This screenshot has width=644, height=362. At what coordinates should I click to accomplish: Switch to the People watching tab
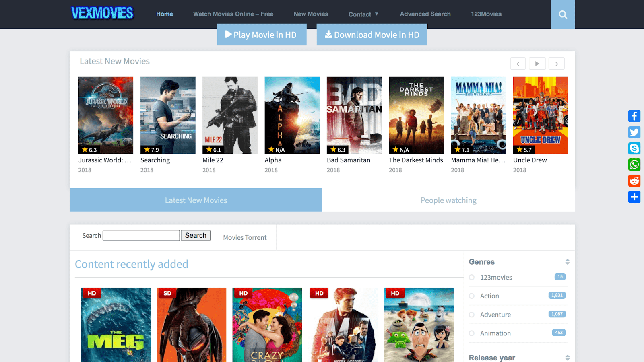point(448,200)
